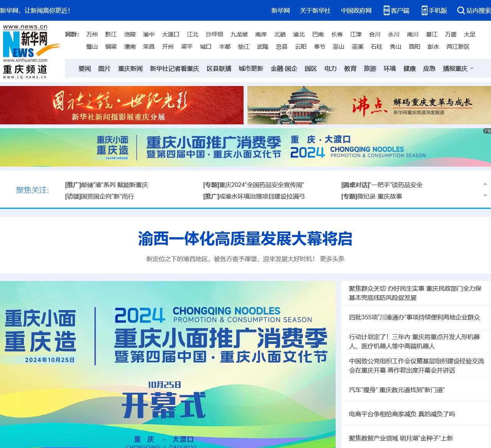This screenshot has width=491, height=448.
Task: Open the wide 重庆小面推广消费季 ad banner
Action: pos(245,147)
